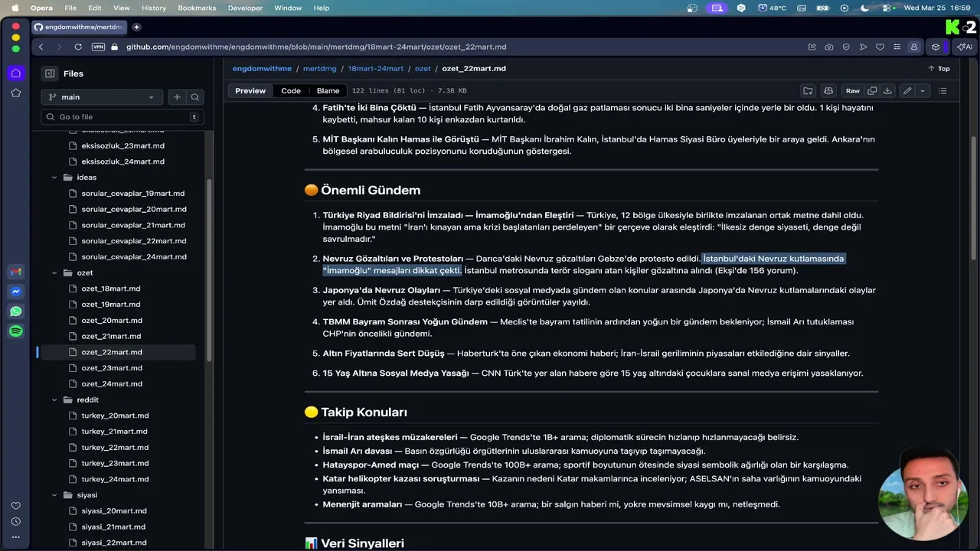Collapse the Files side panel
The width and height of the screenshot is (980, 551).
coord(50,73)
